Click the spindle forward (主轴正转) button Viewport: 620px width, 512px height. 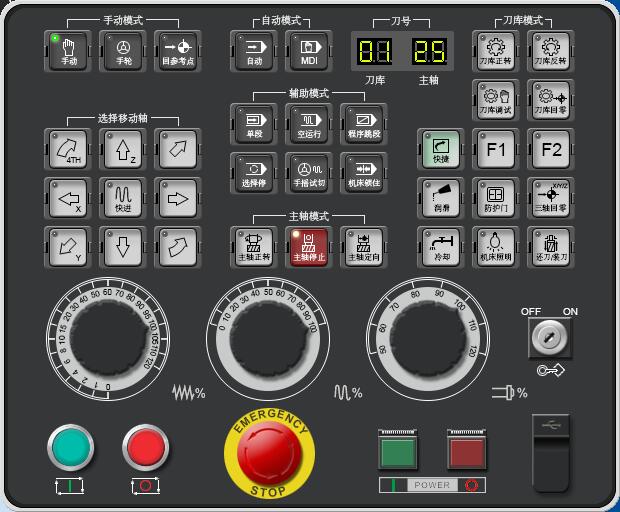click(254, 246)
